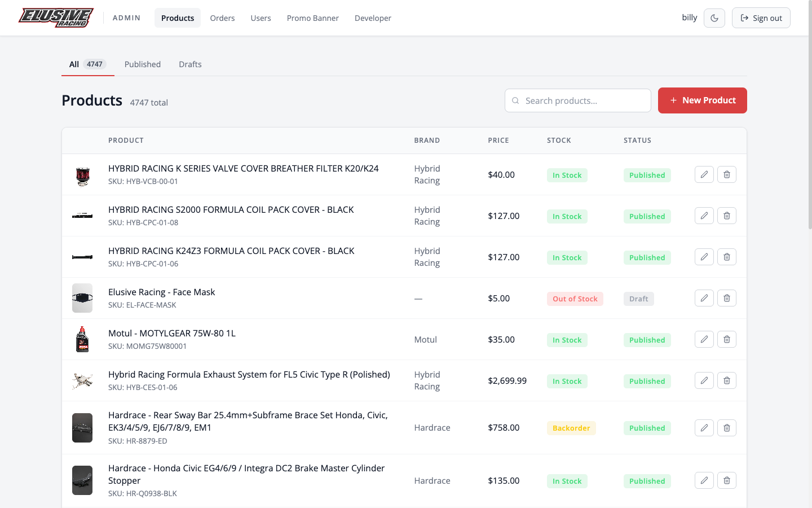This screenshot has height=508, width=812.
Task: Click the valve cover breather filter thumbnail
Action: pyautogui.click(x=82, y=175)
